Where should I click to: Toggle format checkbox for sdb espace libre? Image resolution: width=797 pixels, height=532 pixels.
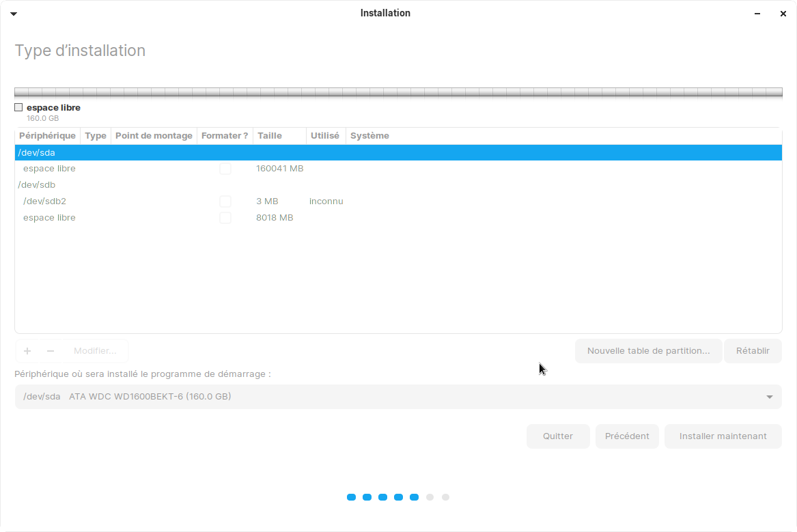(225, 218)
